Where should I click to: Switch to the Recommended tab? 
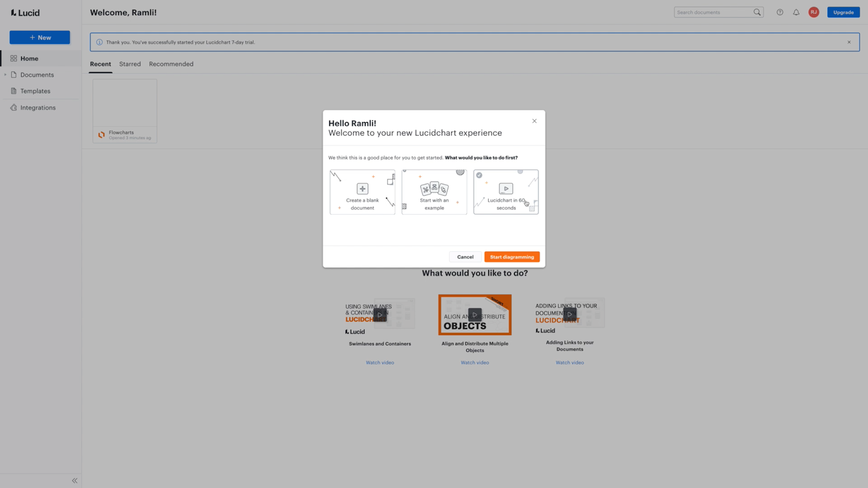tap(171, 64)
